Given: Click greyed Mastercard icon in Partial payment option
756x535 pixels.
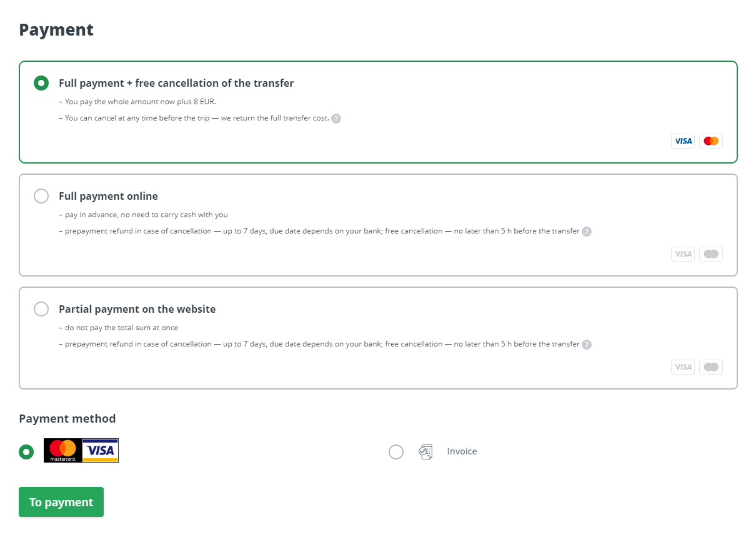Looking at the screenshot, I should tap(711, 367).
